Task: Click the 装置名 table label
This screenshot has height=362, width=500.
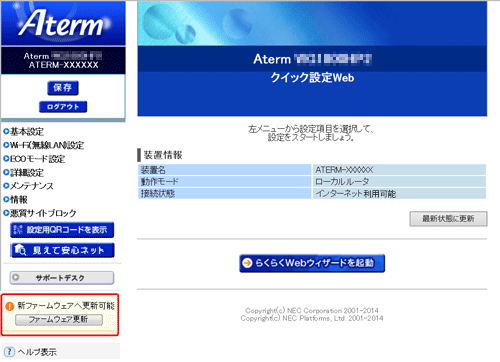Action: point(153,170)
